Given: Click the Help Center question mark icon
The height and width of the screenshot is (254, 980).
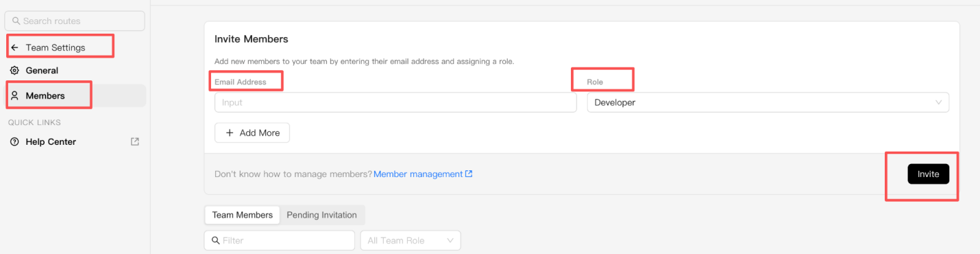Looking at the screenshot, I should 14,142.
